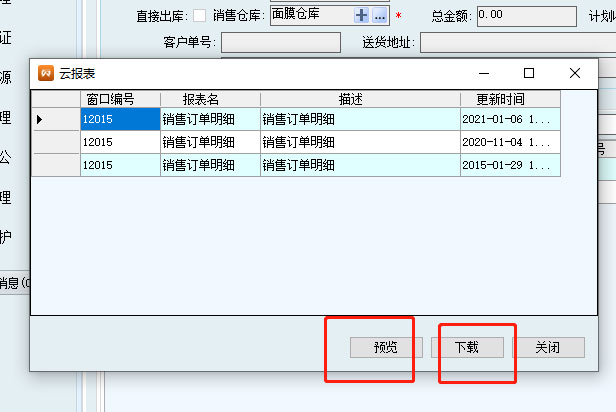Toggle the 直接出库 checkbox
Image resolution: width=616 pixels, height=412 pixels.
199,16
